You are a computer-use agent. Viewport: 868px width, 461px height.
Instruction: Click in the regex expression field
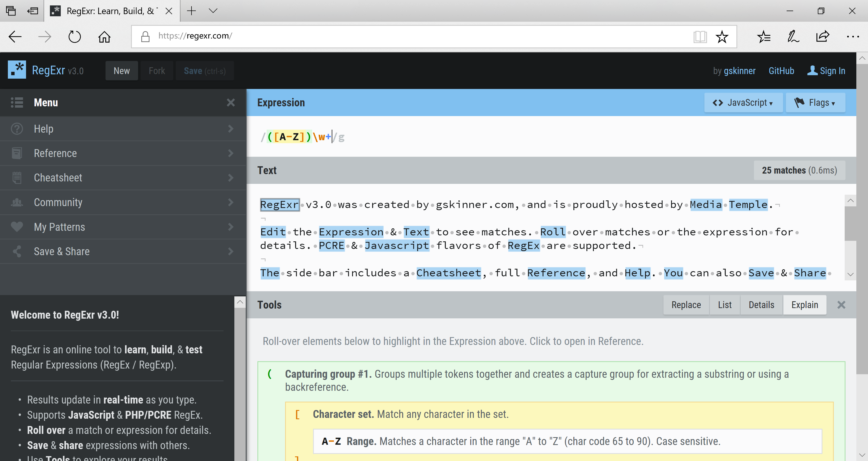pos(551,136)
